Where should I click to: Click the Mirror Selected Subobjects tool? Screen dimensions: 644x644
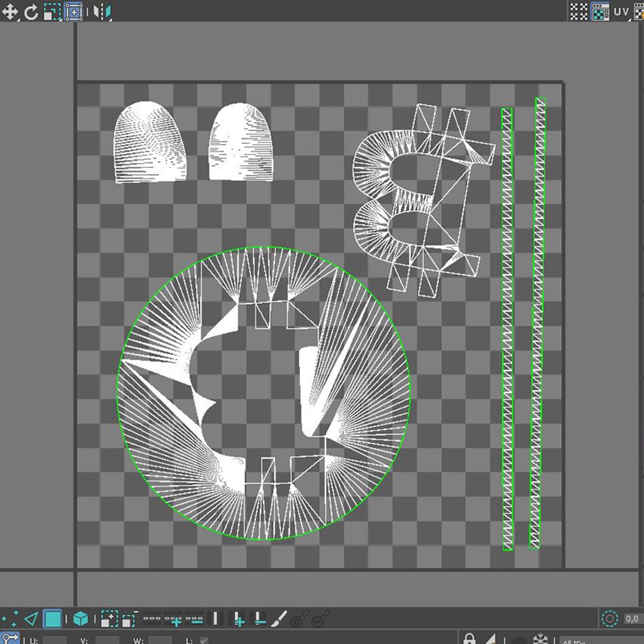point(102,12)
